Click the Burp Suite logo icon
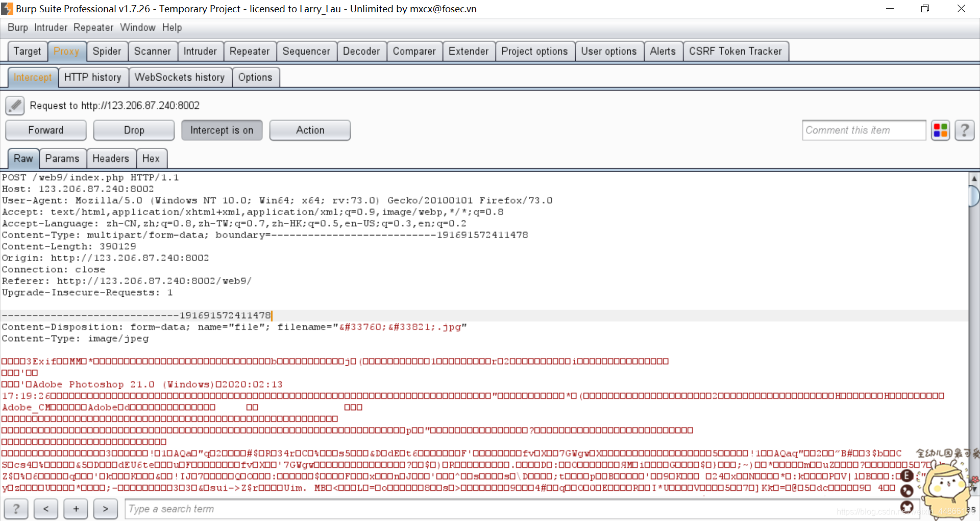Viewport: 980px width, 521px height. 7,9
